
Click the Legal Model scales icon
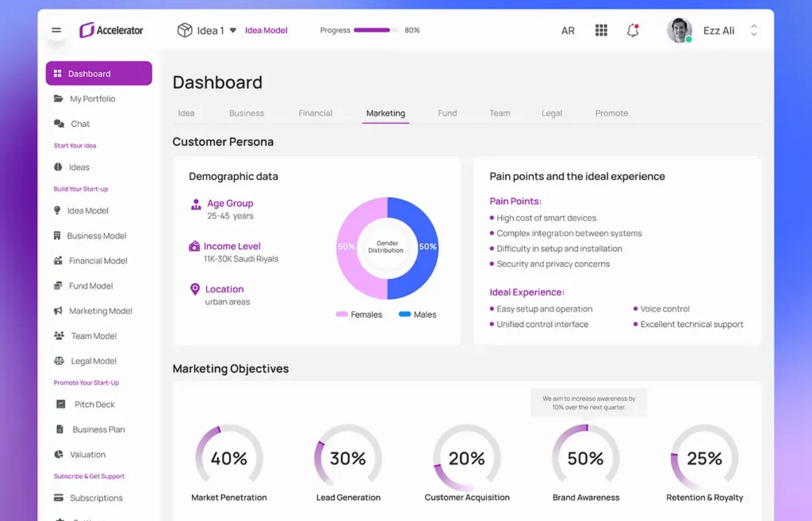pyautogui.click(x=59, y=360)
